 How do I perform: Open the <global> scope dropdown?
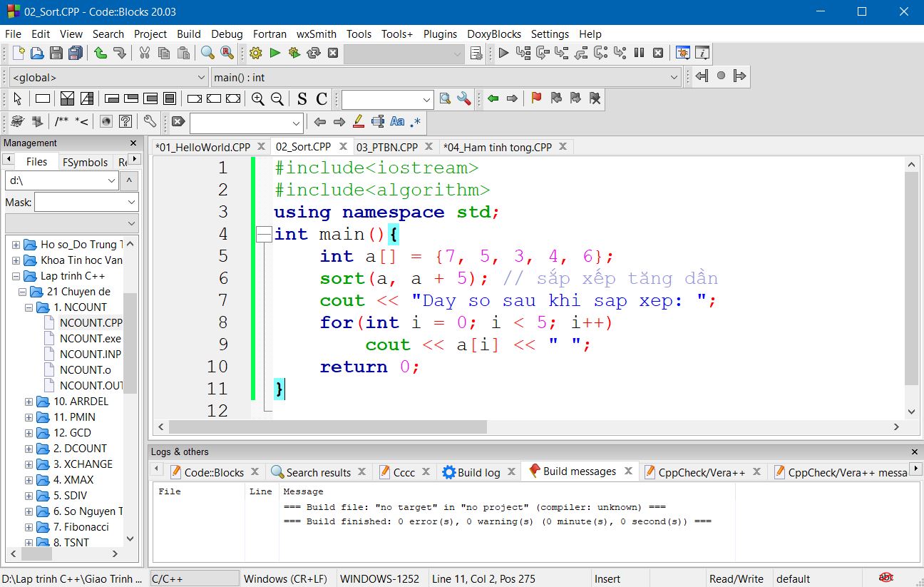108,77
